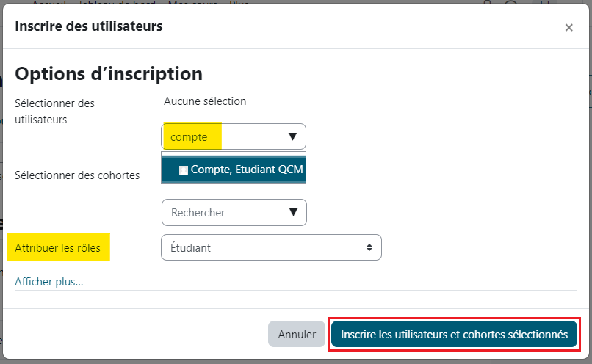The image size is (592, 364).
Task: Open the Étudiant role selector
Action: (x=270, y=248)
